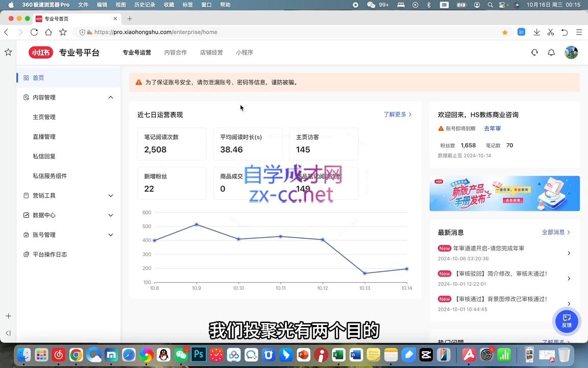588x368 pixels.
Task: Select the 专业号首页 browser tab
Action: coord(77,18)
